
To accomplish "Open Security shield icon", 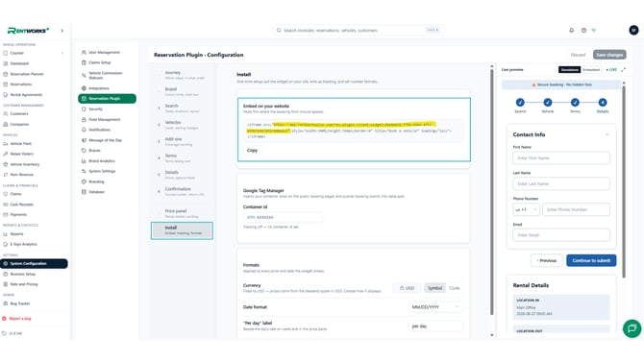I will pyautogui.click(x=84, y=109).
